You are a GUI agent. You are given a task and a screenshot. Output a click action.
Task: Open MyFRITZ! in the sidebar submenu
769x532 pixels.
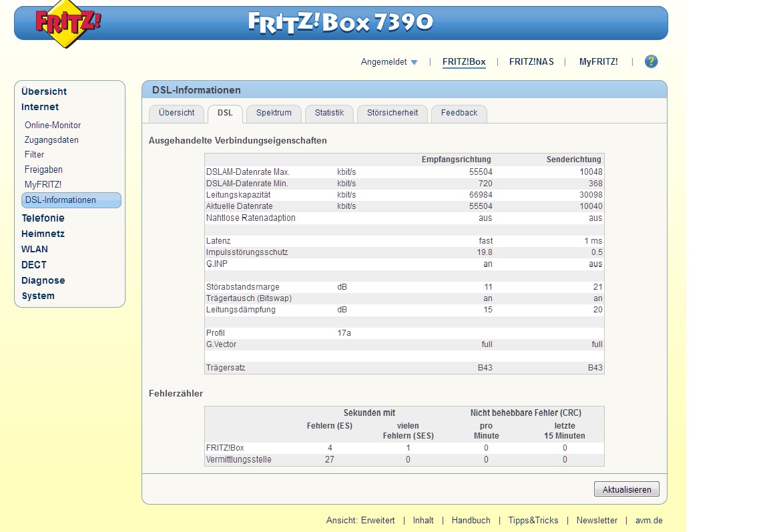click(43, 184)
